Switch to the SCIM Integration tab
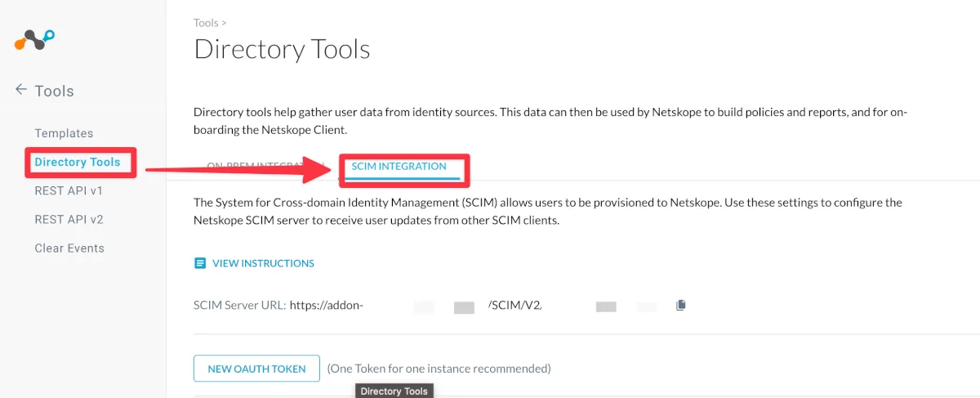 click(x=399, y=167)
